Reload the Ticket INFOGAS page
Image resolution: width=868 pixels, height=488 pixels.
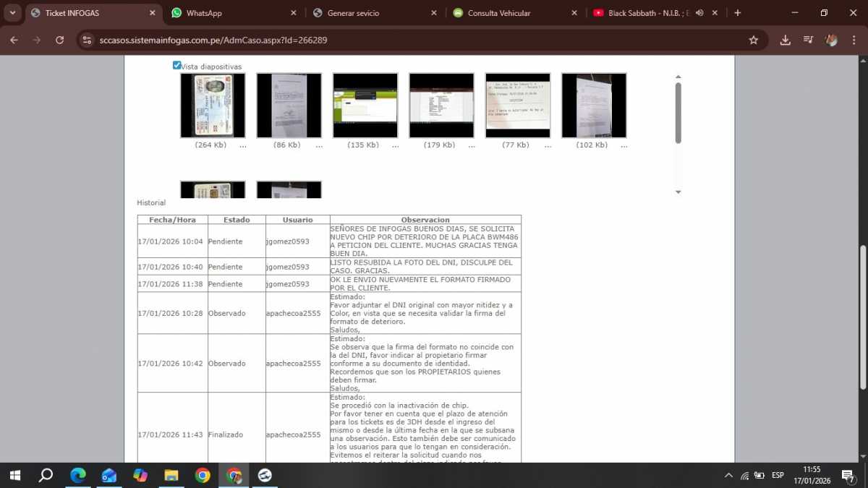coord(60,40)
